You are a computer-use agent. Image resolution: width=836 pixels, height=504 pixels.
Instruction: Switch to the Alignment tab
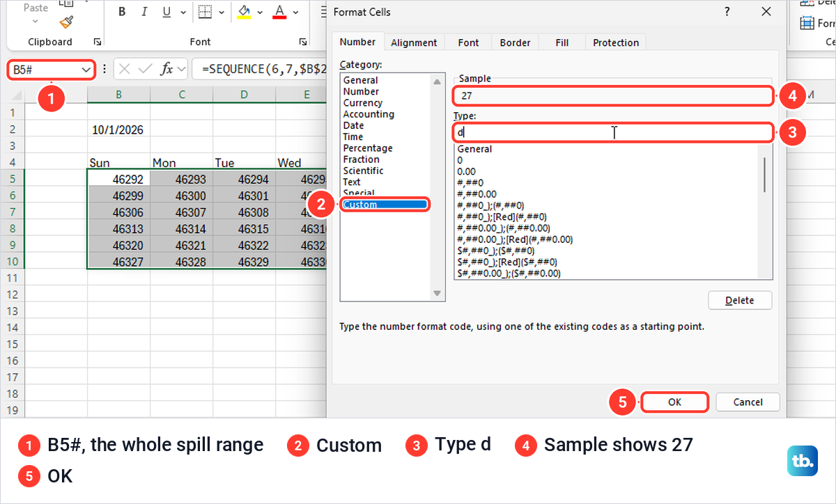click(414, 42)
